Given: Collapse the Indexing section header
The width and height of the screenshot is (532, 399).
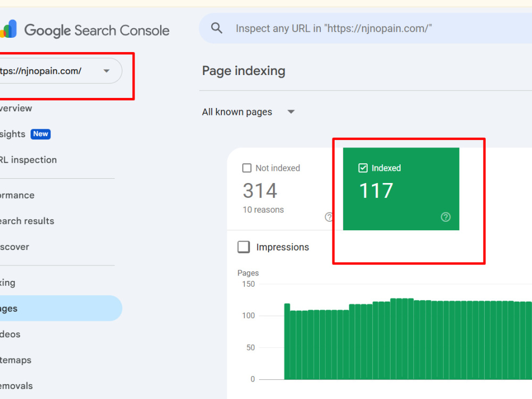Looking at the screenshot, I should pyautogui.click(x=7, y=282).
